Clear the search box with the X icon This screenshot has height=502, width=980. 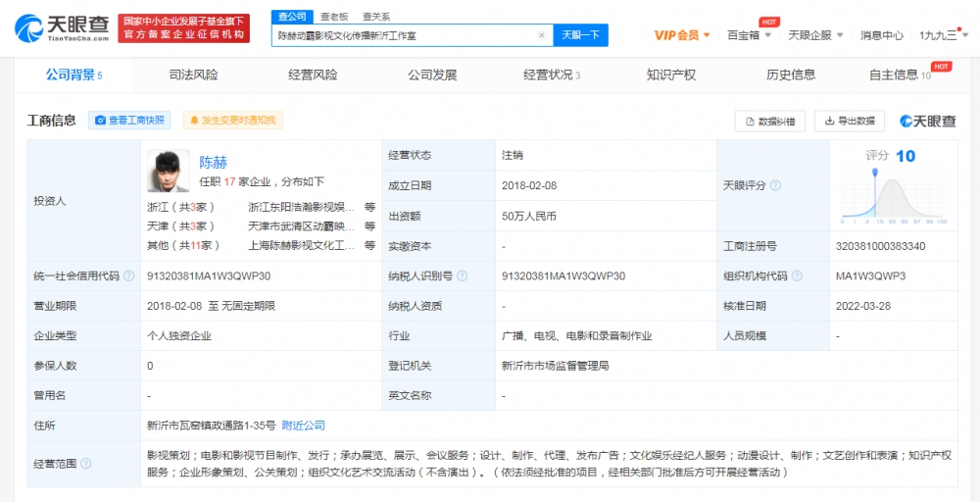(541, 35)
